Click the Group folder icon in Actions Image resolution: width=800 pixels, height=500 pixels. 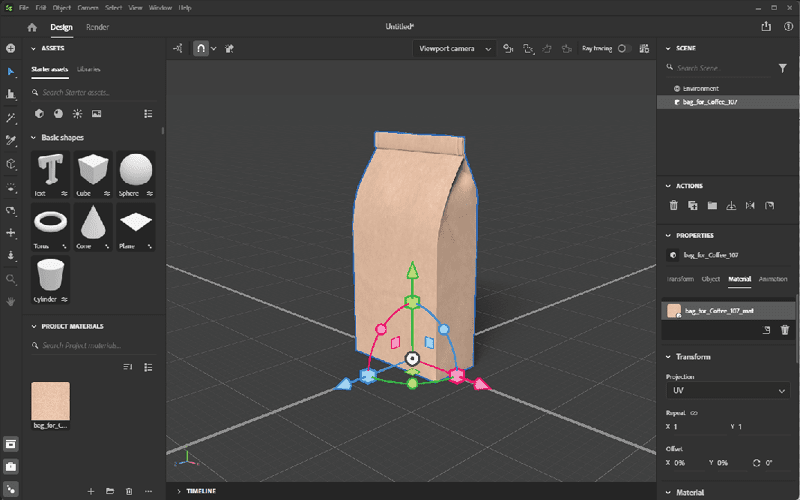pos(712,206)
